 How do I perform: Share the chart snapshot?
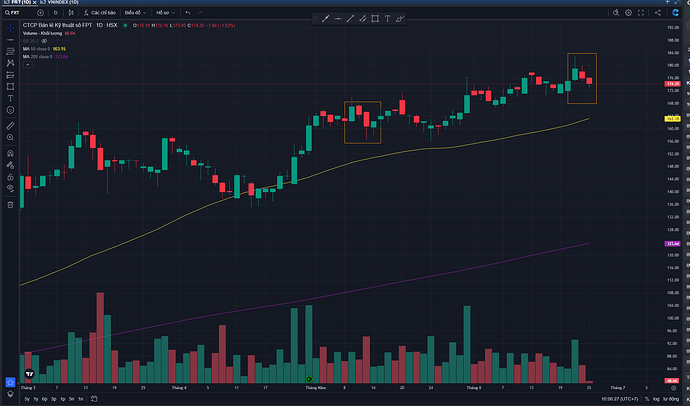[658, 13]
